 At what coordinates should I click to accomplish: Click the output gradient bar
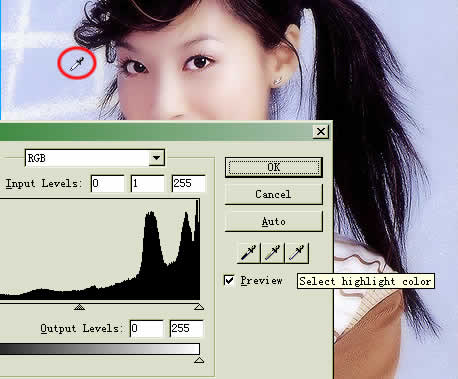[x=100, y=349]
